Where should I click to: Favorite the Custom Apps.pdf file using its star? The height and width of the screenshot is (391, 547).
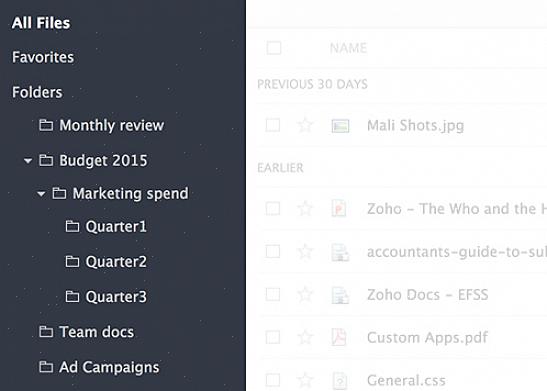point(305,337)
